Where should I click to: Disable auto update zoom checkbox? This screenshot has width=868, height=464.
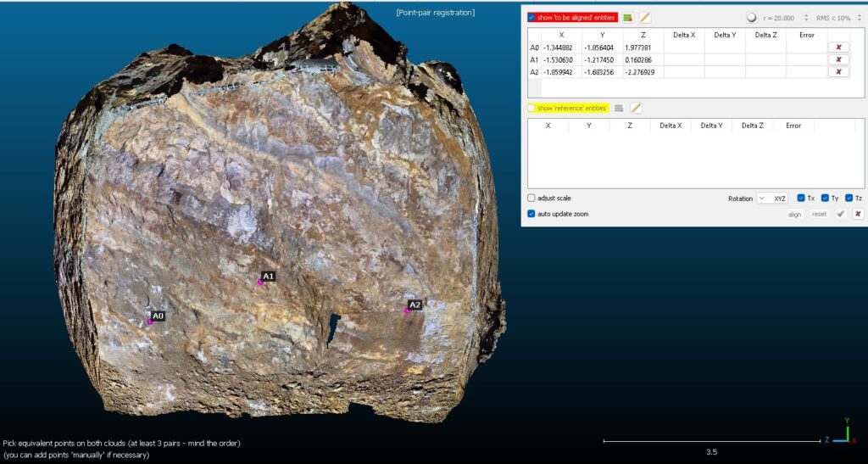[531, 214]
